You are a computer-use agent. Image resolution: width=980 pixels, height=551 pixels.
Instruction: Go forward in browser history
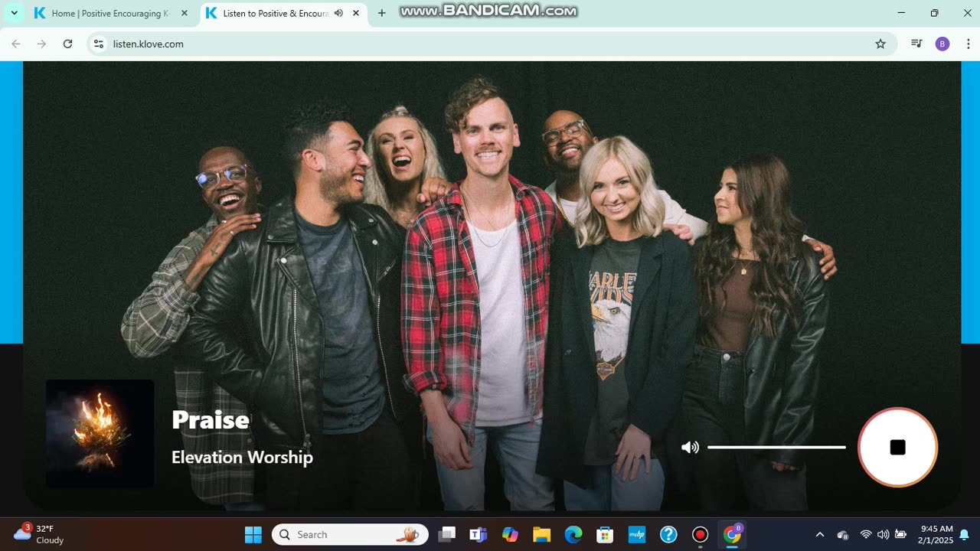pos(41,44)
